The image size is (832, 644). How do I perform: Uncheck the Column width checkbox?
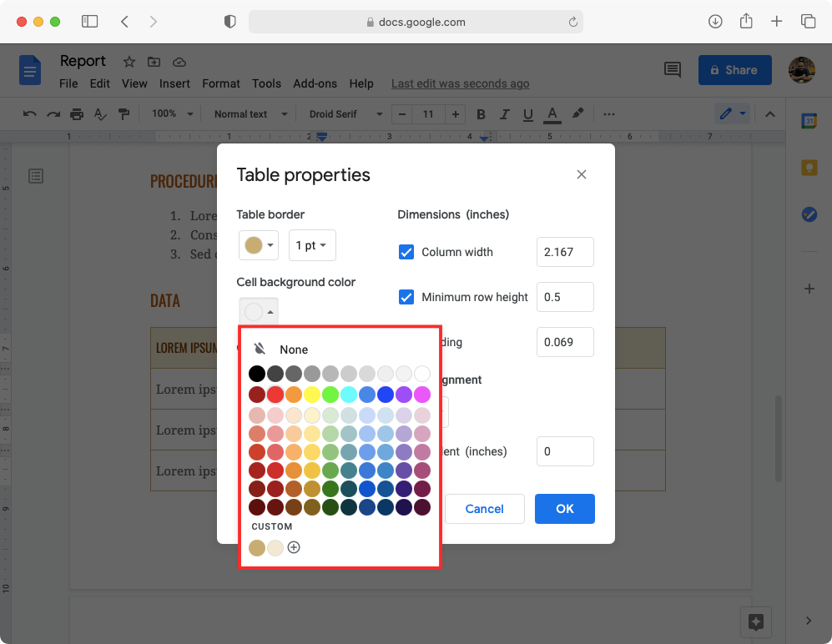(x=406, y=252)
